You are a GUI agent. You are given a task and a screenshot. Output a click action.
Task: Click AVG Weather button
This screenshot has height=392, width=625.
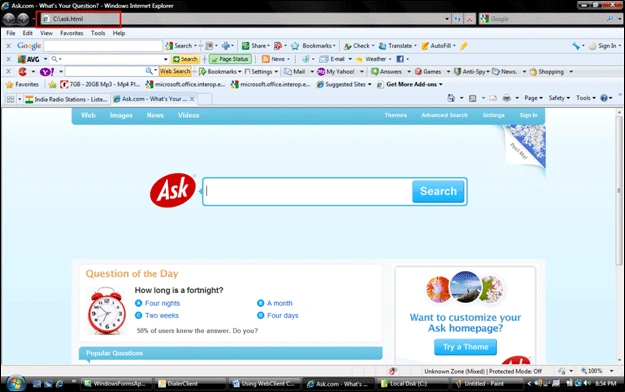click(x=371, y=59)
